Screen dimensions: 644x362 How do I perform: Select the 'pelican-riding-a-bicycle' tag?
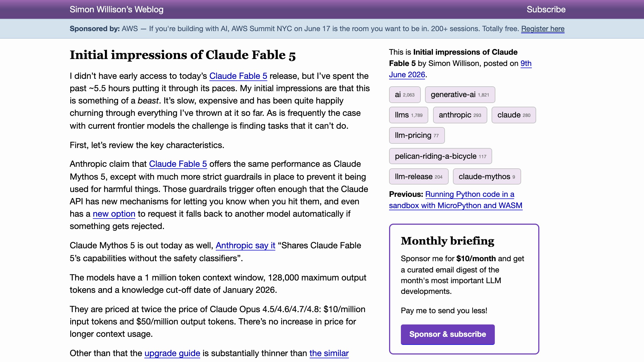click(x=440, y=156)
